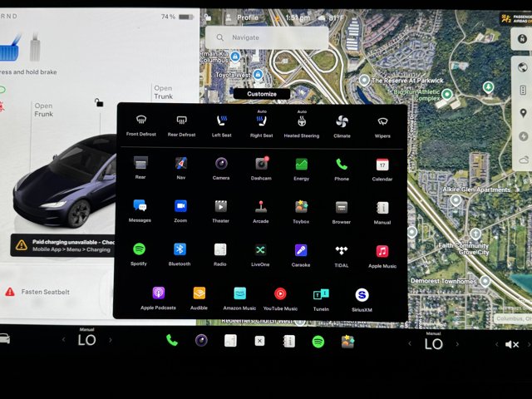Tap Open Frunk

[43, 110]
